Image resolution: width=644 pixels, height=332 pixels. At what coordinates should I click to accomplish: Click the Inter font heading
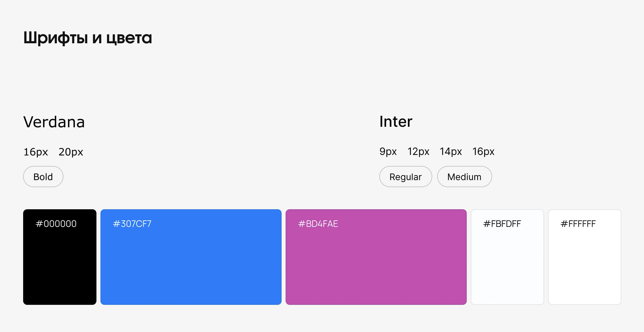(x=396, y=121)
